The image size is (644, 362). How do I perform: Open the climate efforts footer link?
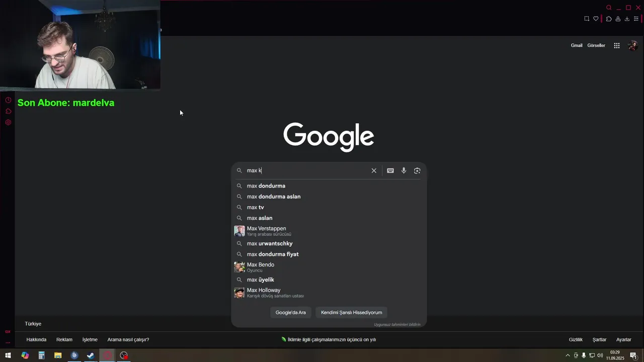(x=329, y=339)
